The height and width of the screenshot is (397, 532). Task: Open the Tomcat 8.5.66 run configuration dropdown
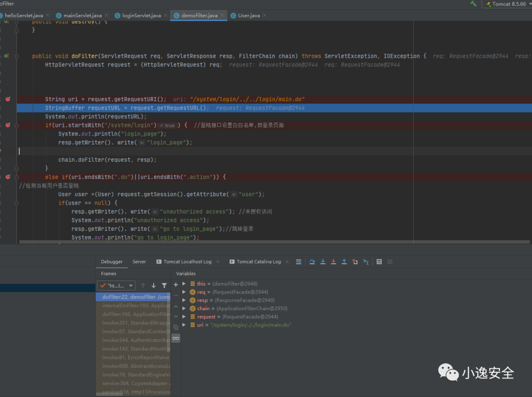click(508, 4)
